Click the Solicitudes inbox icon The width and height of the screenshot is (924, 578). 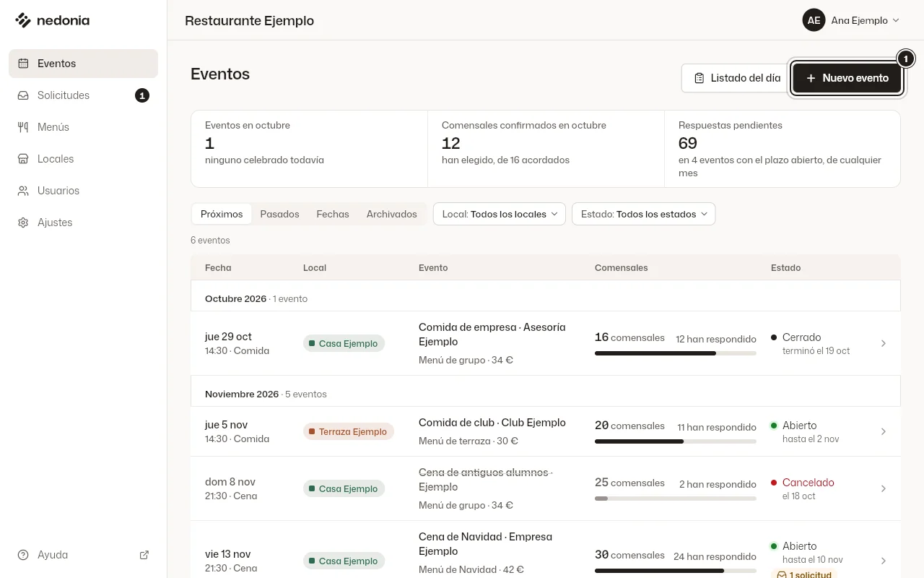tap(23, 95)
